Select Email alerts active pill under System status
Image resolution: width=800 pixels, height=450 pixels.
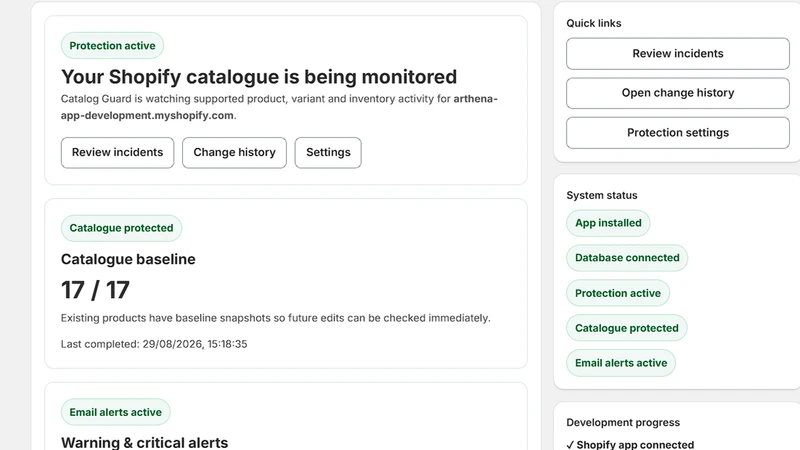tap(621, 363)
